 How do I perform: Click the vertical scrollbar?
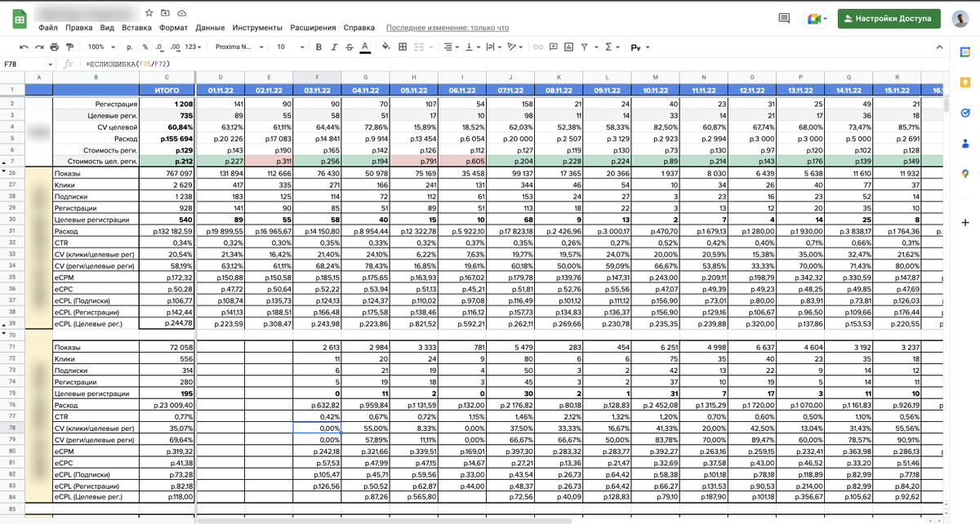(x=947, y=106)
